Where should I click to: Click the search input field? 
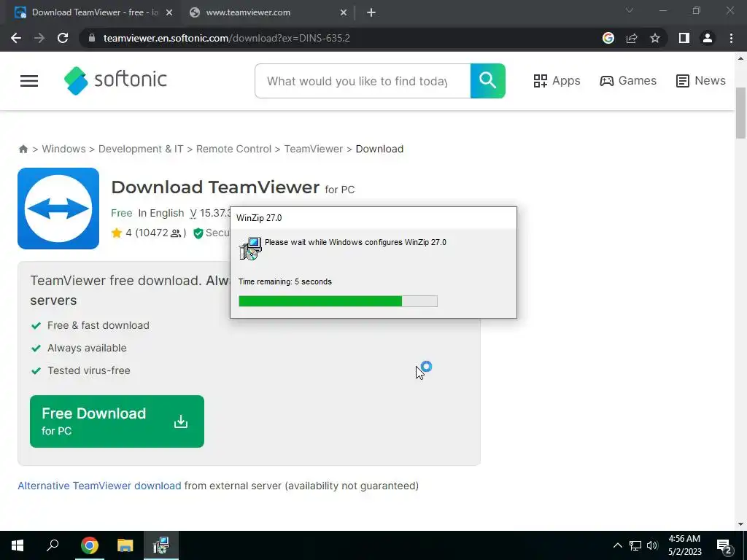pyautogui.click(x=363, y=81)
